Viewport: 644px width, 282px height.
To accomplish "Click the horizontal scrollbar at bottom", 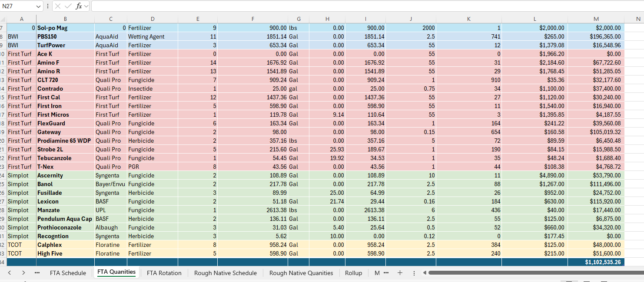I will [x=521, y=273].
